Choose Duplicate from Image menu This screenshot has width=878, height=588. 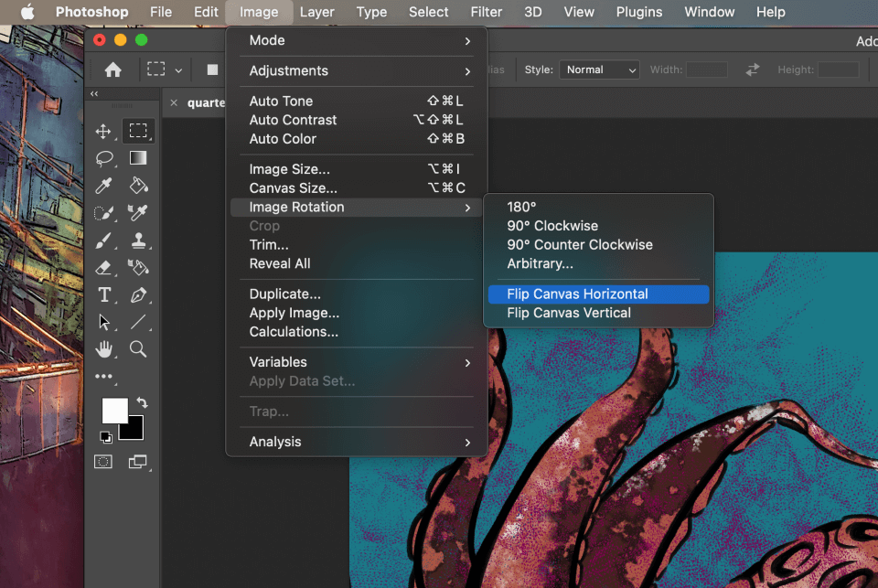tap(357, 294)
